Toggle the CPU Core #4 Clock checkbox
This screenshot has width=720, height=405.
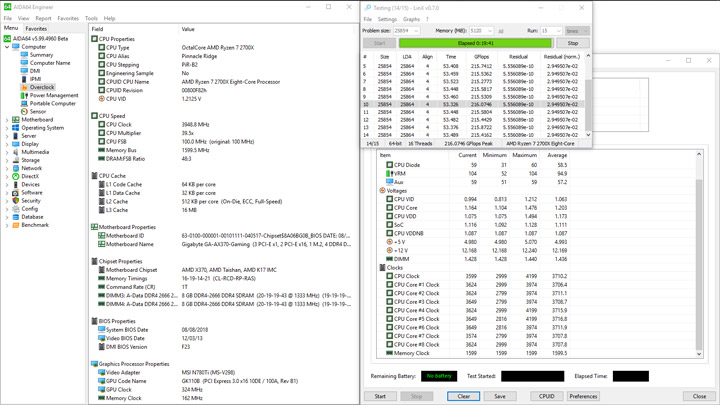click(x=389, y=310)
